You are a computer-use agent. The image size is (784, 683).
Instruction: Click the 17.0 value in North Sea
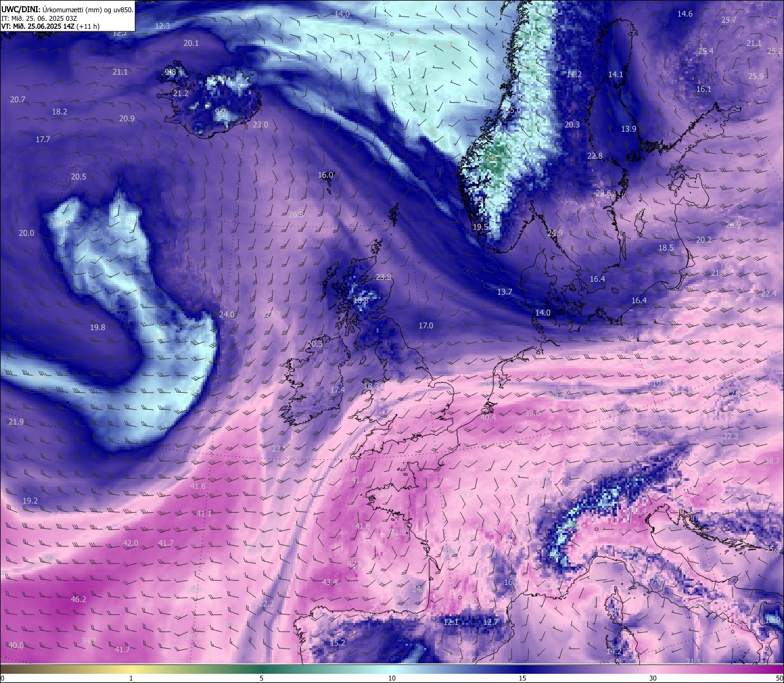pyautogui.click(x=426, y=325)
